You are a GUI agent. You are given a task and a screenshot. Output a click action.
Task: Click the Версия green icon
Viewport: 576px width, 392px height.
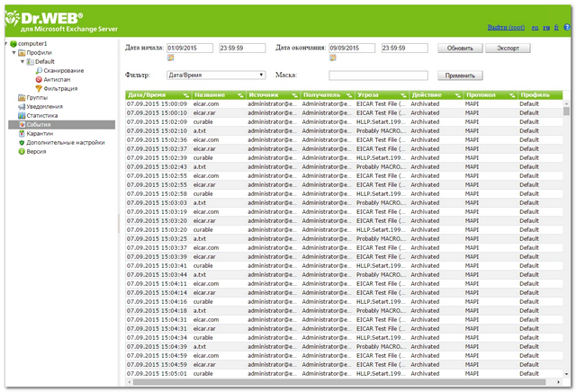coord(22,152)
